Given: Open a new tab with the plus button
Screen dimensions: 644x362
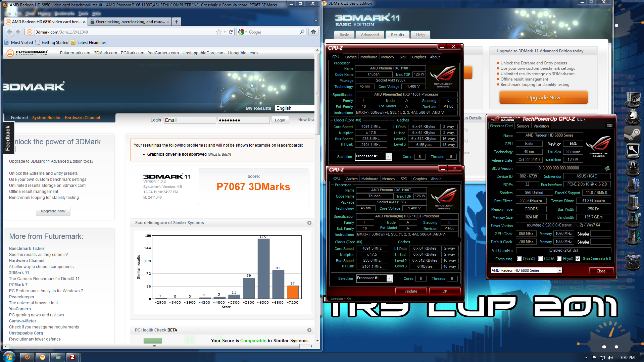Looking at the screenshot, I should coord(177,22).
